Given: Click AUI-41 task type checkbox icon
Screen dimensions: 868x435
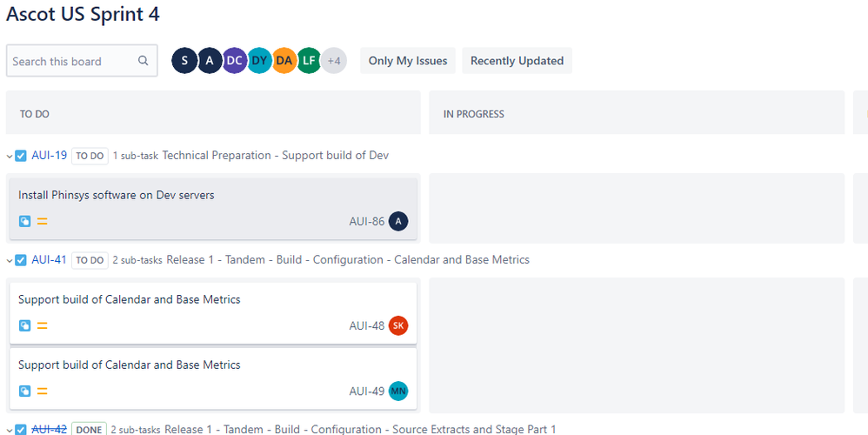Looking at the screenshot, I should (x=21, y=260).
